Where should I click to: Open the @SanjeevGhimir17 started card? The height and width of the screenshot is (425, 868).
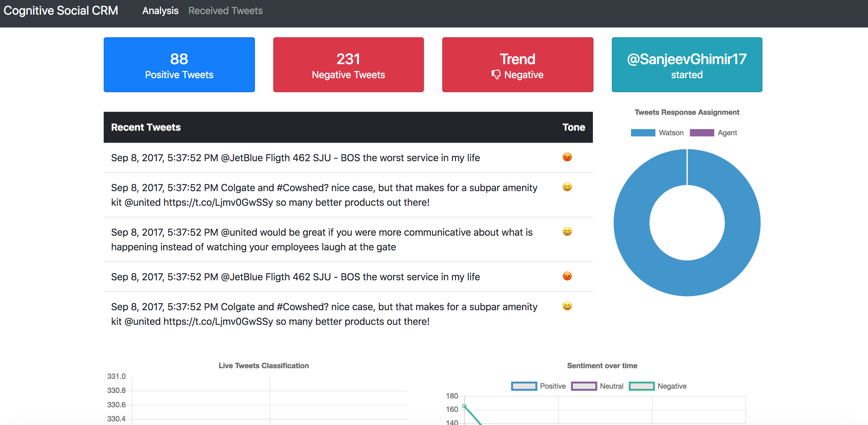coord(687,65)
